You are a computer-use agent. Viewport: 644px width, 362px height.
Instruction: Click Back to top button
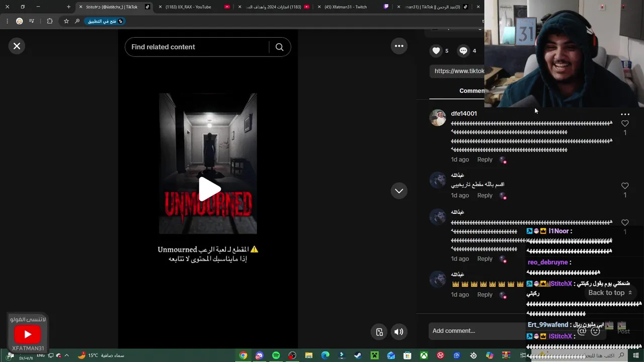click(610, 293)
